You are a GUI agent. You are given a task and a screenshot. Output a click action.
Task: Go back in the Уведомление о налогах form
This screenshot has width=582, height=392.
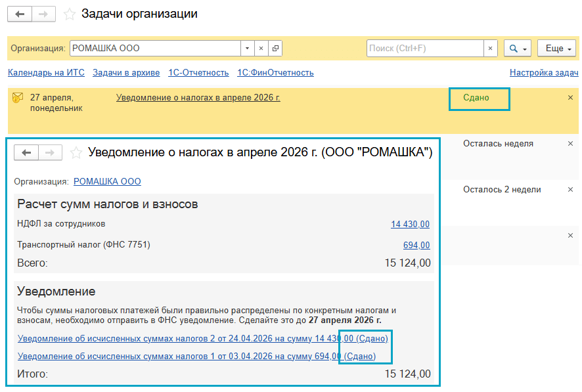[x=26, y=152]
